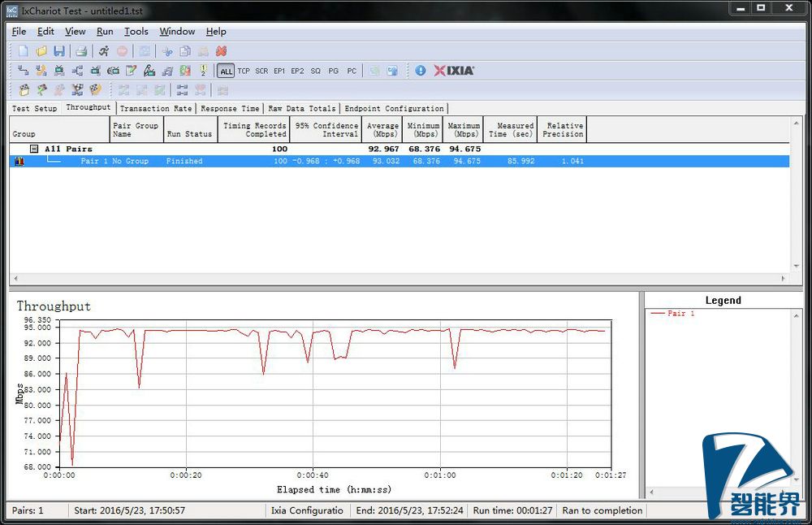Toggle the TCP filter button

click(x=244, y=72)
